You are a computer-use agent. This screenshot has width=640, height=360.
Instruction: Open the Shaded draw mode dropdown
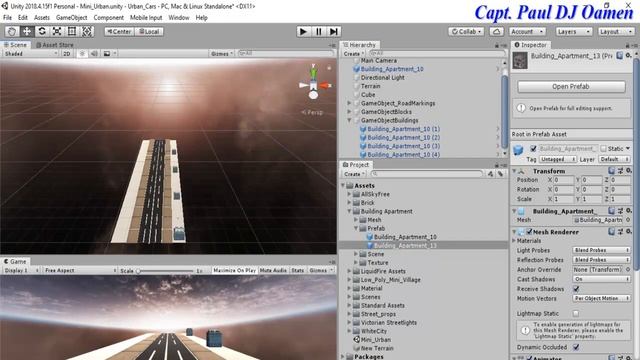tap(31, 53)
